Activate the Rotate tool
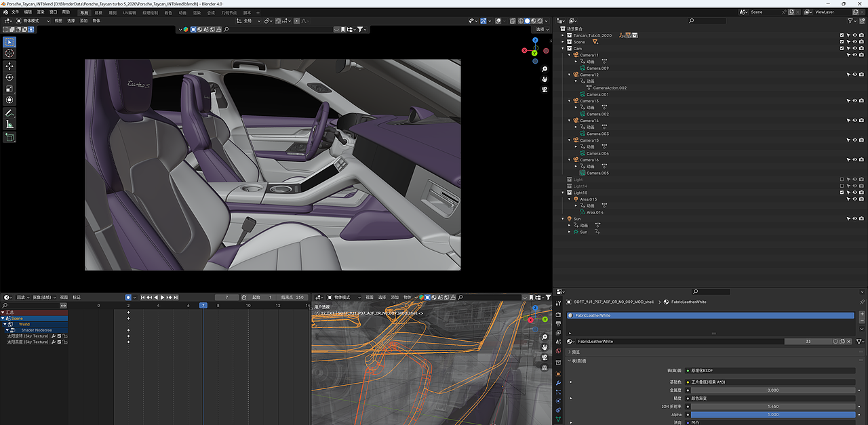This screenshot has height=425, width=868. pyautogui.click(x=9, y=77)
